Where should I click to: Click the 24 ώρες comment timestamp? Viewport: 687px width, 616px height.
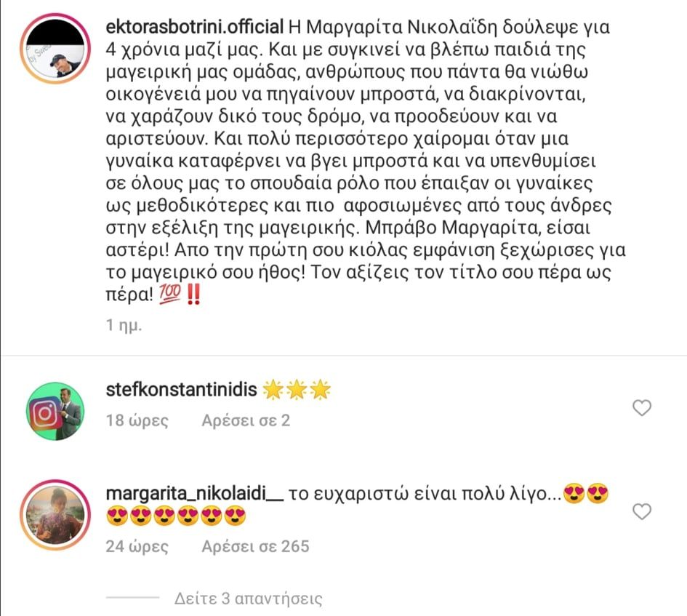point(137,546)
